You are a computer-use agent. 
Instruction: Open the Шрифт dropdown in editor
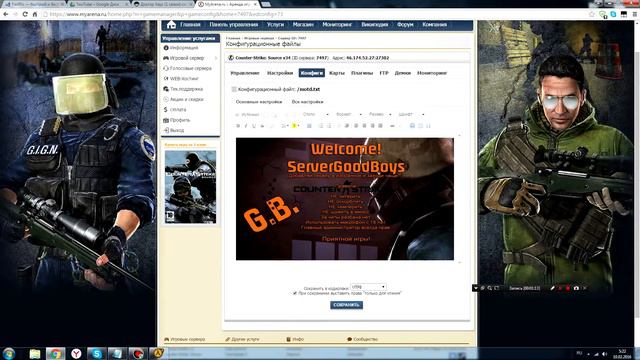coord(411,114)
